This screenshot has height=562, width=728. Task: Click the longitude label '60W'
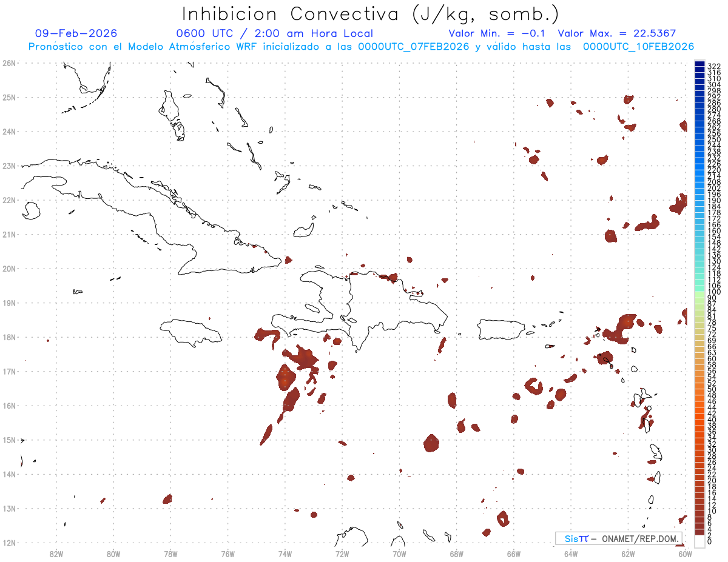click(x=686, y=554)
